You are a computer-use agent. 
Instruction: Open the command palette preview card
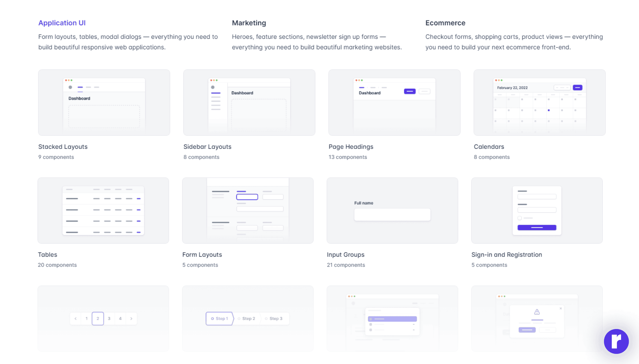(392, 318)
